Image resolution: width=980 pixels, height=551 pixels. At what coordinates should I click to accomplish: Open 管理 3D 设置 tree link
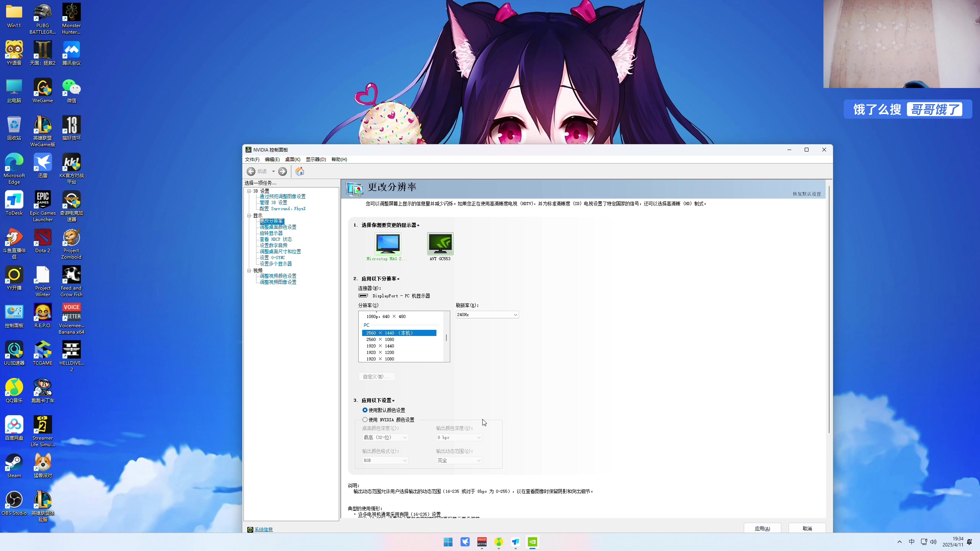(273, 202)
